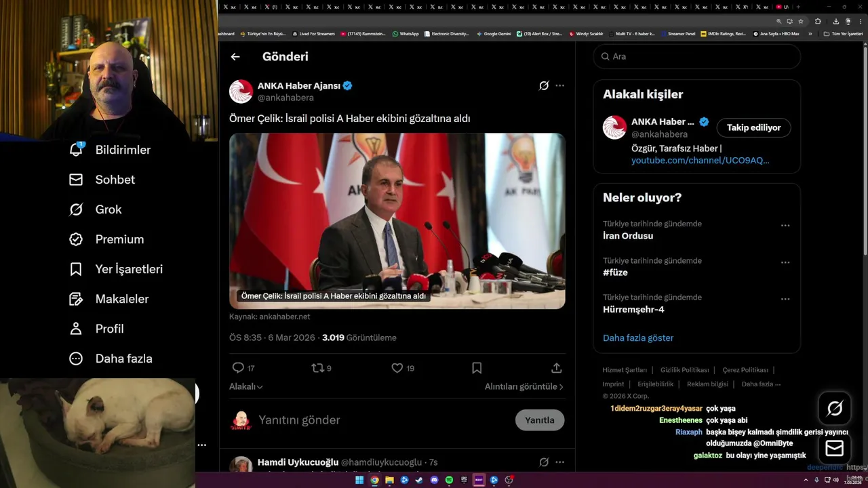Viewport: 868px width, 488px height.
Task: Open a new browser tab
Action: coord(798,7)
